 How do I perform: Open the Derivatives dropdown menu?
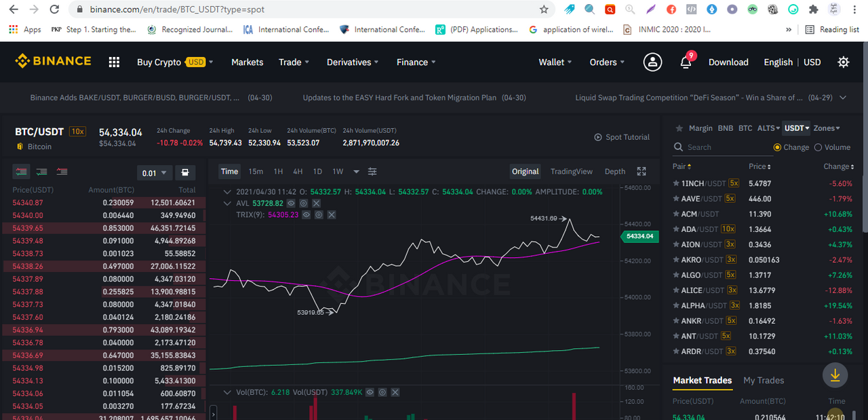tap(353, 62)
